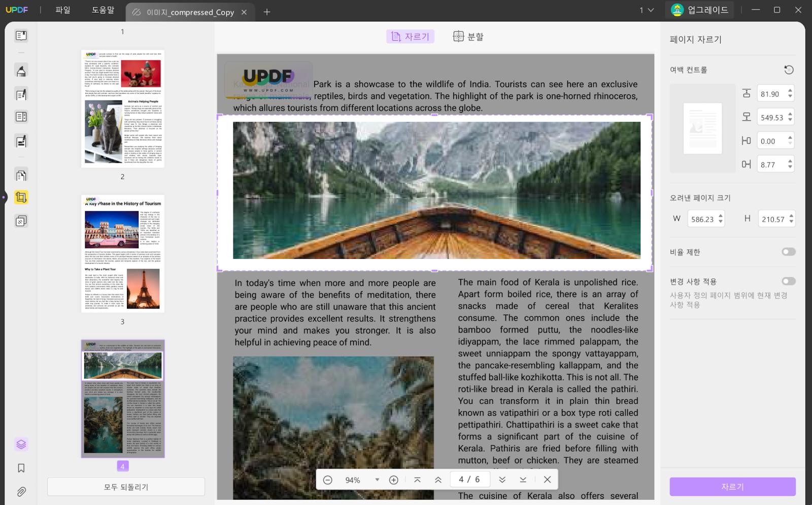
Task: Go to previous page arrow
Action: [438, 480]
